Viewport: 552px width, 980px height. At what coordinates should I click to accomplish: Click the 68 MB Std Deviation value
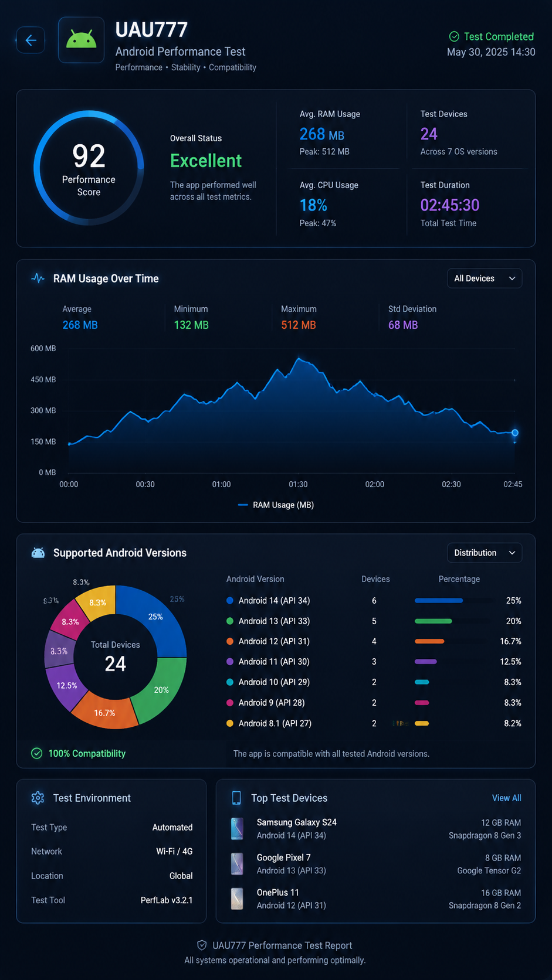pos(403,325)
